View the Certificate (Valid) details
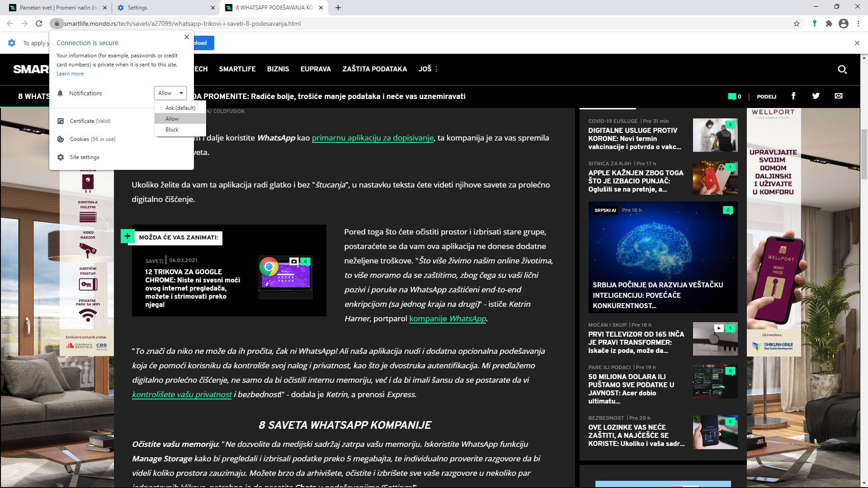Image resolution: width=868 pixels, height=488 pixels. point(90,121)
